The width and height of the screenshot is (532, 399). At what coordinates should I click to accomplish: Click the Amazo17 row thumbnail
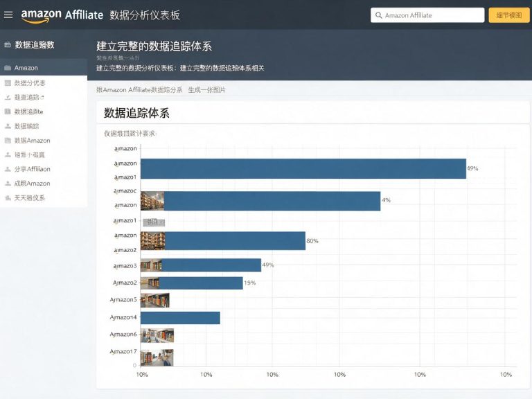point(157,357)
